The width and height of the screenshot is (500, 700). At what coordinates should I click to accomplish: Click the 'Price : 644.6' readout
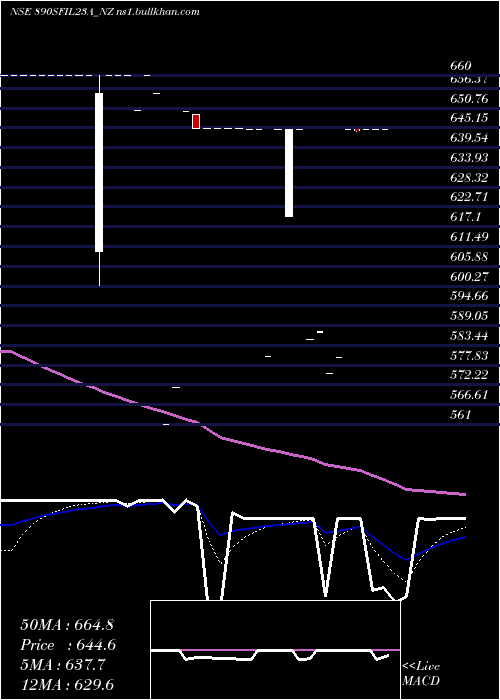(68, 645)
